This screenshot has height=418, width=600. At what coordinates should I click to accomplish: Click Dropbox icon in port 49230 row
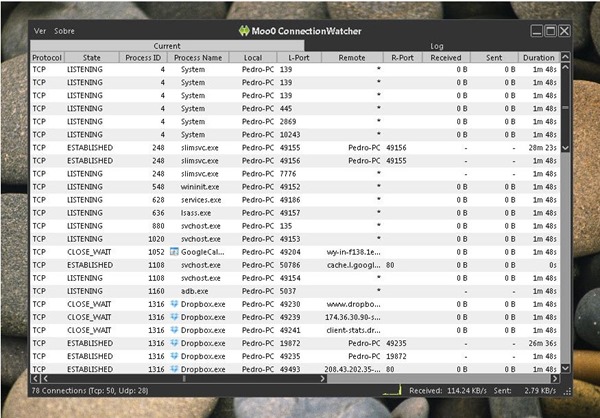pyautogui.click(x=174, y=304)
